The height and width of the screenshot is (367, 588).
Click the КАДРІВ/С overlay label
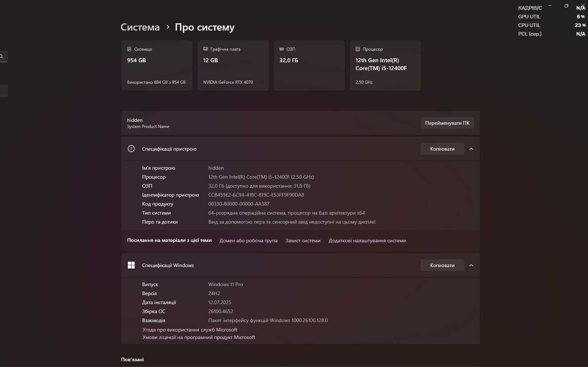pos(530,8)
